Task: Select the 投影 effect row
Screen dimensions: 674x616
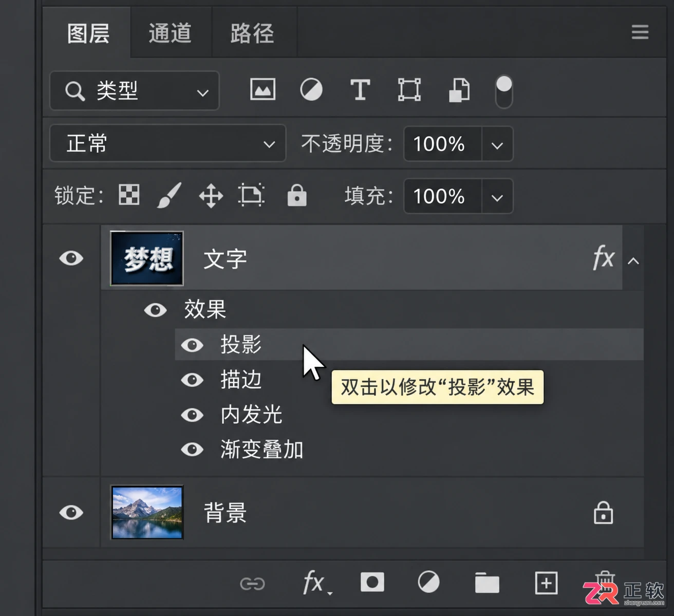Action: pyautogui.click(x=409, y=344)
